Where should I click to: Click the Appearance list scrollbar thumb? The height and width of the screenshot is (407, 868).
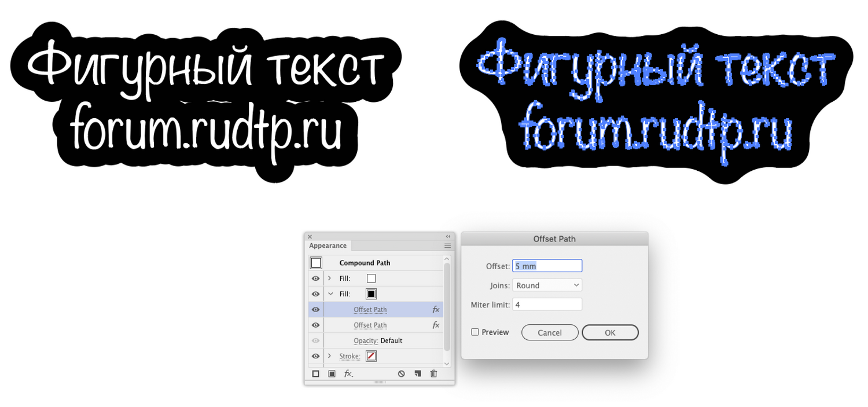(x=446, y=306)
